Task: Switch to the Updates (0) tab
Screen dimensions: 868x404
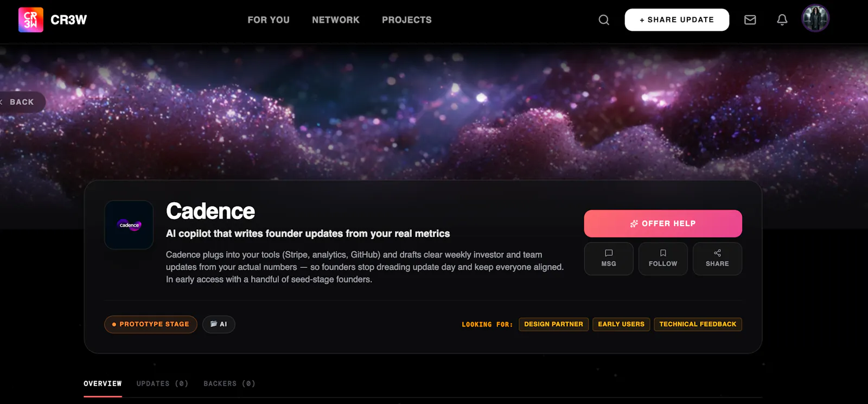Action: point(163,384)
